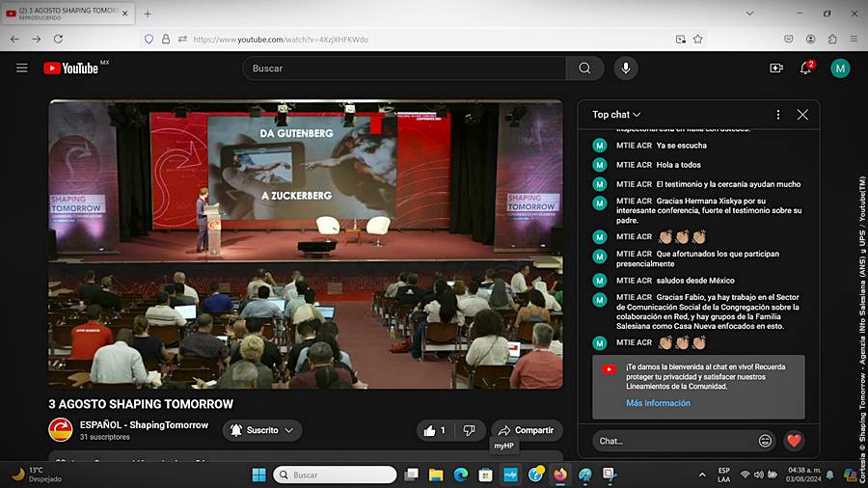Send a heart reaction in chat

pyautogui.click(x=794, y=441)
